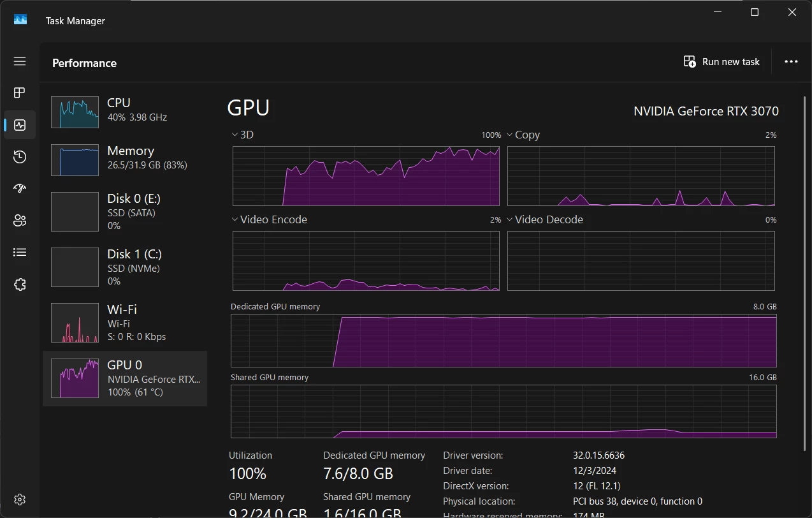Open the Details page icon
This screenshot has width=812, height=518.
pyautogui.click(x=20, y=253)
